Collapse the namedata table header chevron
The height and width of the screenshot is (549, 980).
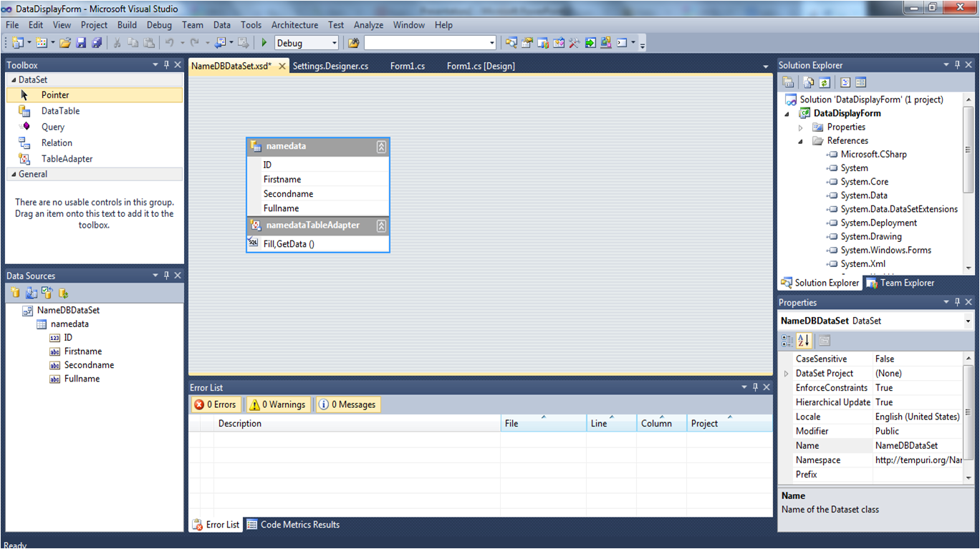(382, 146)
